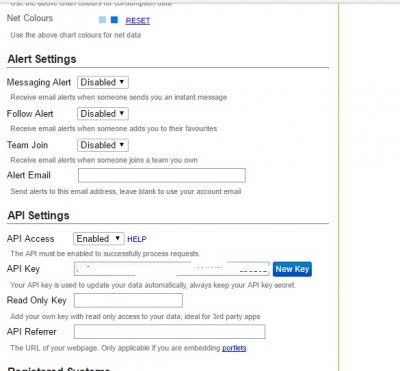Click the Read Only Key label
Screen dimensions: 400x371
(37, 300)
